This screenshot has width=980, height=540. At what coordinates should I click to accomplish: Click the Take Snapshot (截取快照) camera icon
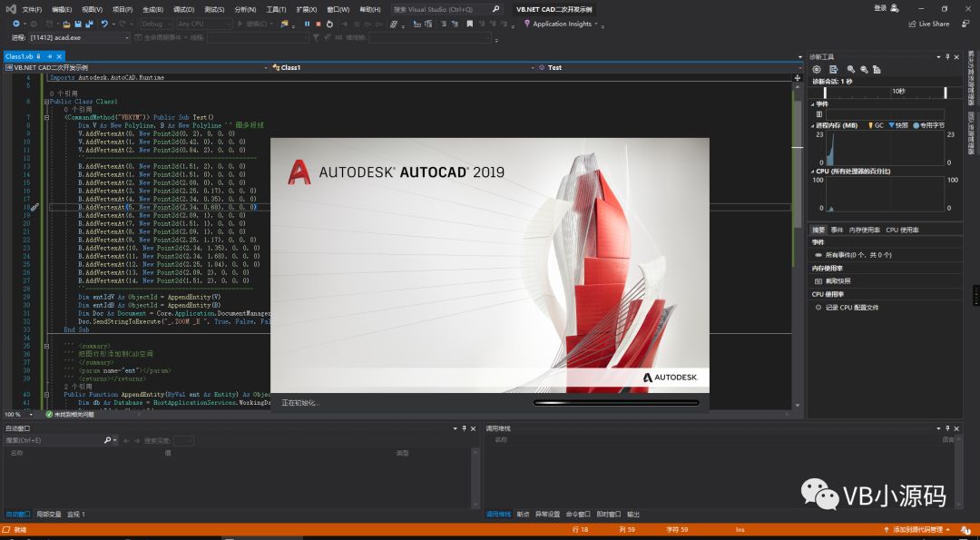tap(818, 281)
